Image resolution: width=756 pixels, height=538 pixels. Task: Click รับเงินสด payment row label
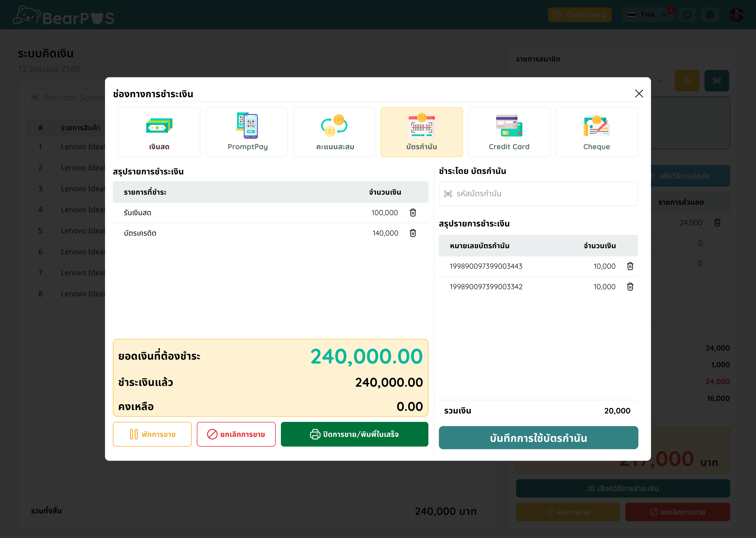pyautogui.click(x=137, y=213)
